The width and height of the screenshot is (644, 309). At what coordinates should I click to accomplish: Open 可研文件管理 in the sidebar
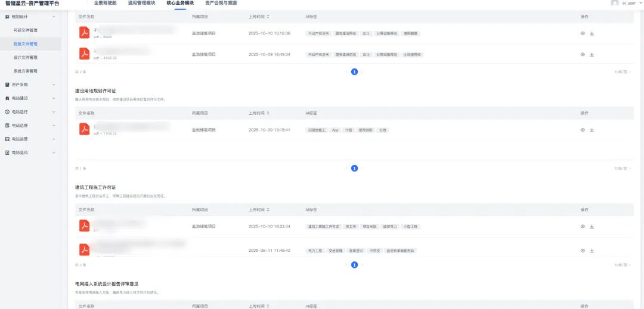(x=26, y=30)
